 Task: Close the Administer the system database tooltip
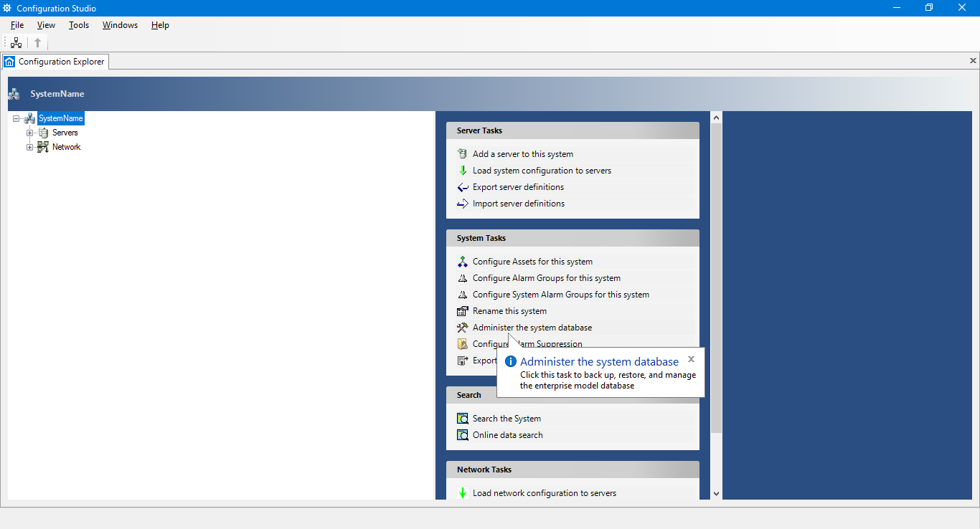click(691, 359)
